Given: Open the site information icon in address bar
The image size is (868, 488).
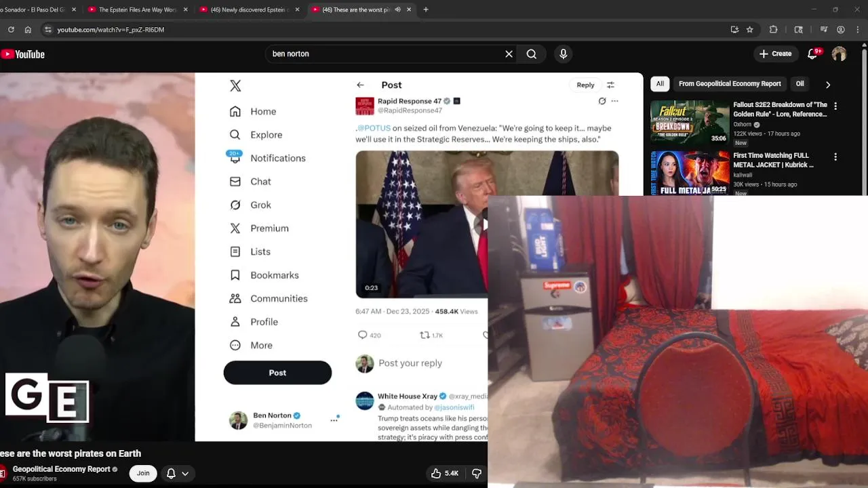Looking at the screenshot, I should [47, 30].
